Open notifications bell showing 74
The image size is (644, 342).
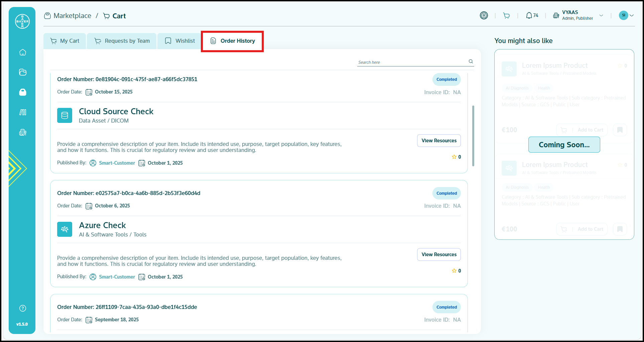[532, 16]
